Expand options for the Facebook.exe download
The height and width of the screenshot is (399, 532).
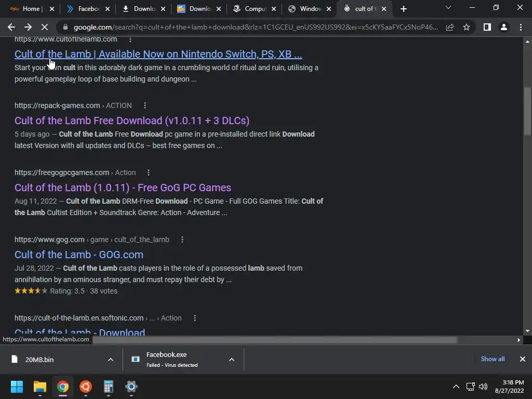click(x=232, y=360)
